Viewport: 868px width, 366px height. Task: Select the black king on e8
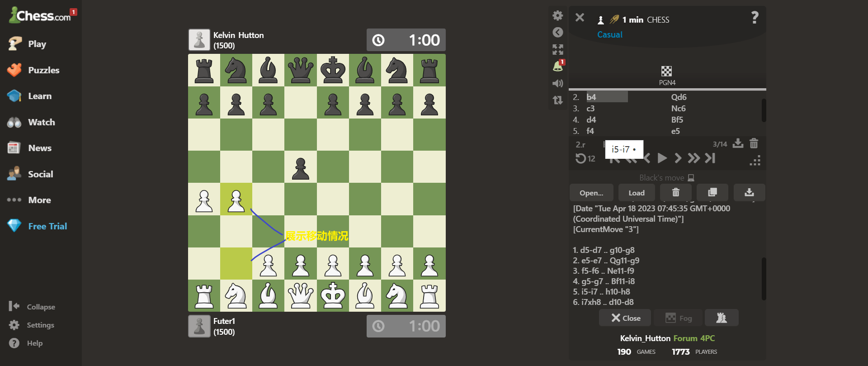[333, 70]
